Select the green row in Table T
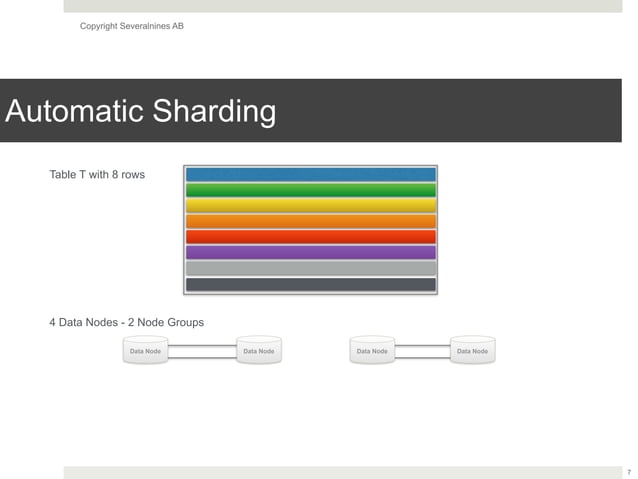Screen dimensions: 638x479 pyautogui.click(x=310, y=190)
